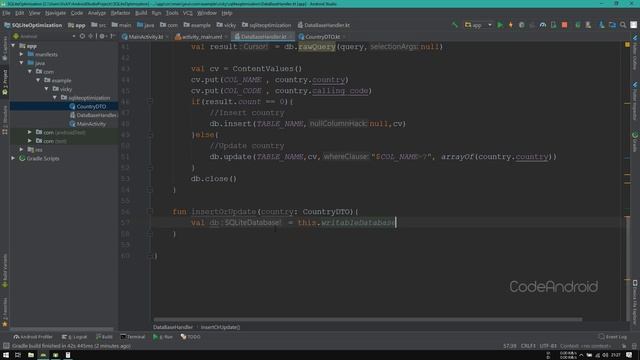Collapse the app module tree node
The width and height of the screenshot is (640, 360).
point(13,46)
